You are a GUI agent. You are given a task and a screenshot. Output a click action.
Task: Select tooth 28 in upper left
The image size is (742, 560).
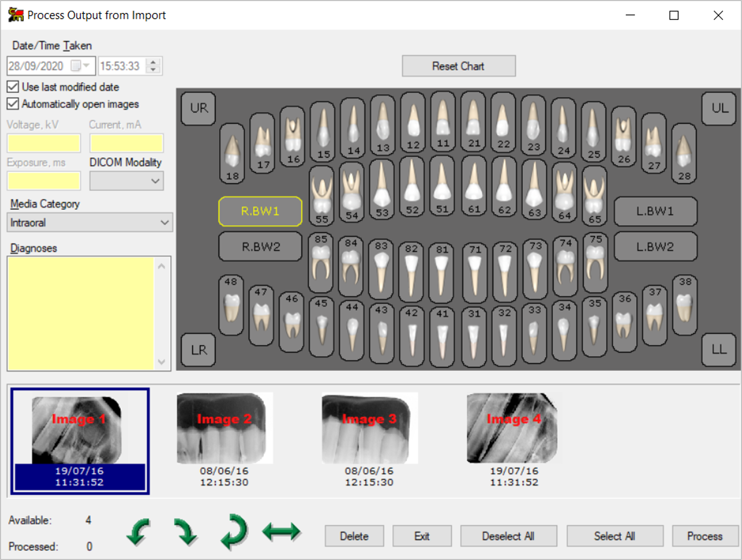coord(684,153)
